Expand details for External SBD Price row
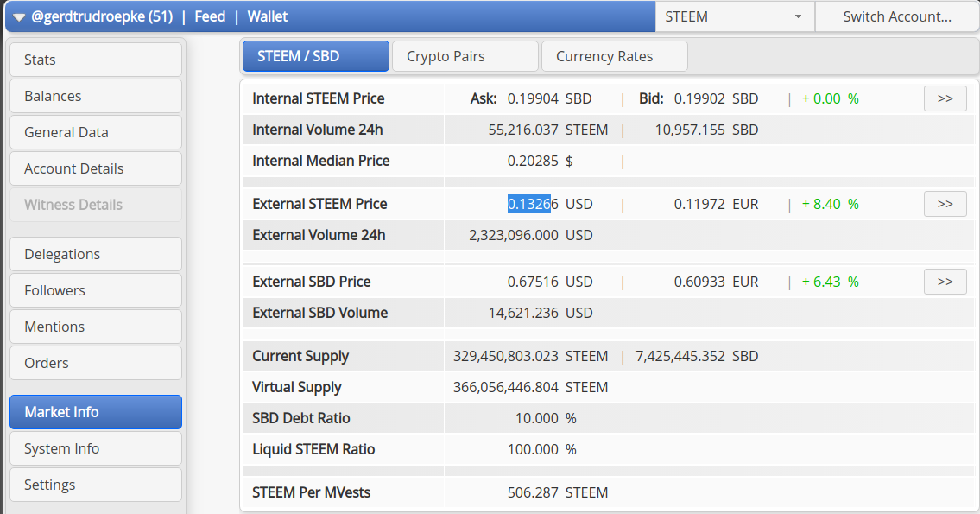 pos(945,282)
